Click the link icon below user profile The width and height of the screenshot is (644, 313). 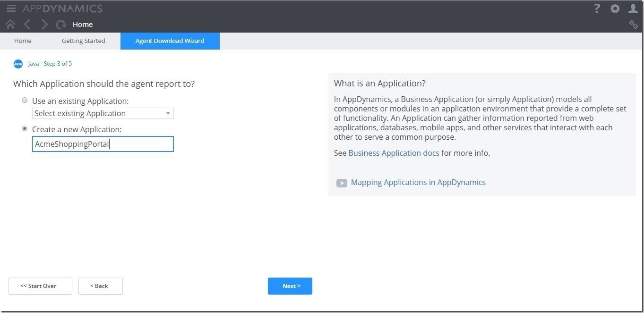(634, 25)
